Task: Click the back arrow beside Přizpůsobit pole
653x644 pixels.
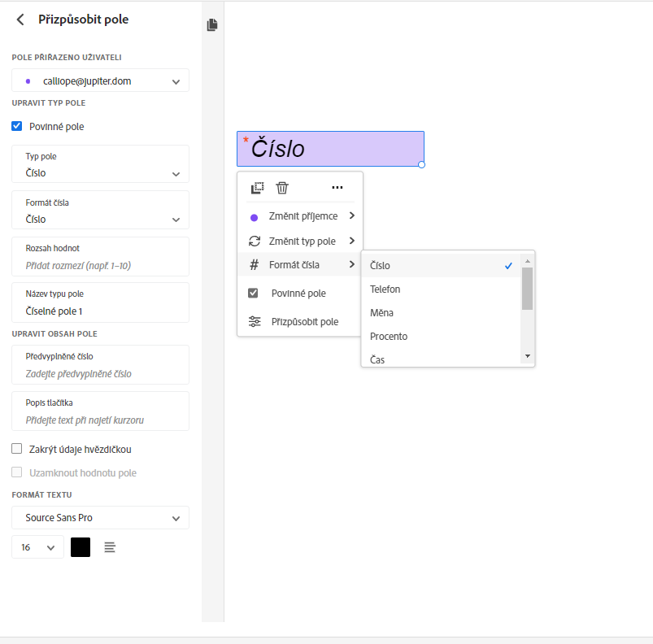Action: point(20,20)
